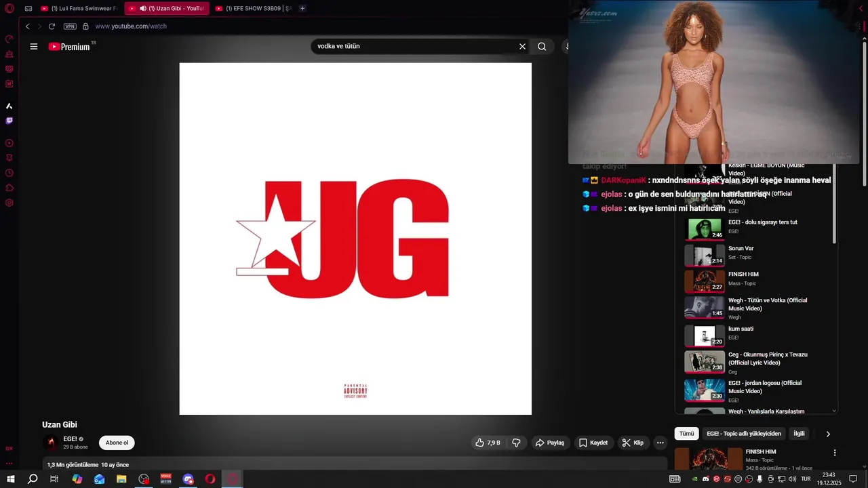Toggle the VPN badge in address bar
This screenshot has height=488, width=868.
[x=70, y=26]
